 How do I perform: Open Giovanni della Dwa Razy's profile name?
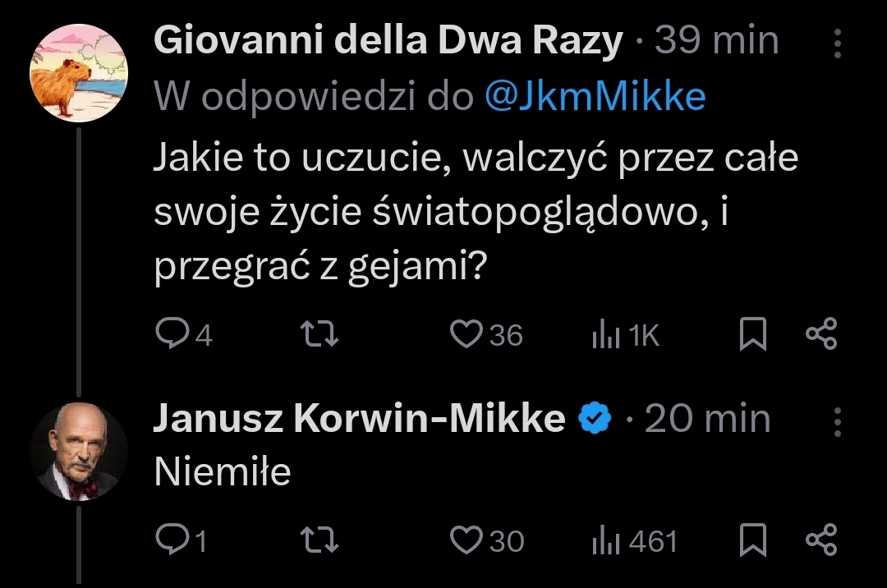click(x=388, y=41)
